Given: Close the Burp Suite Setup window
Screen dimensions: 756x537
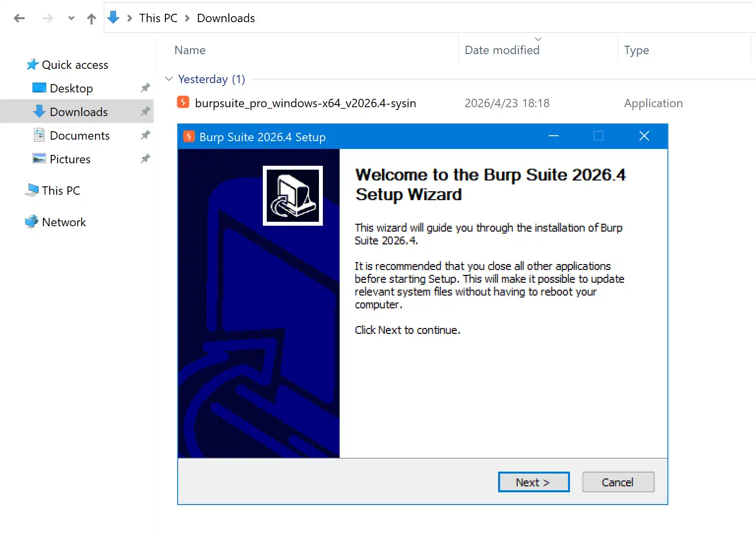Looking at the screenshot, I should pos(644,136).
